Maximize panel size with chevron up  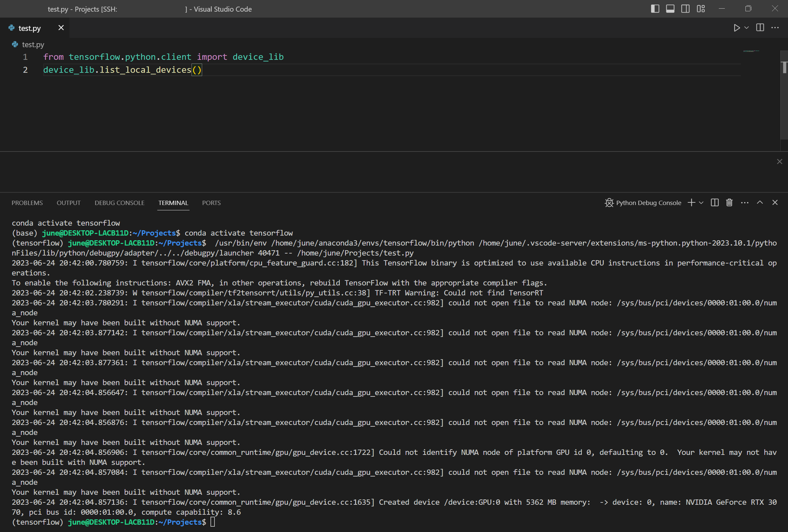point(760,203)
